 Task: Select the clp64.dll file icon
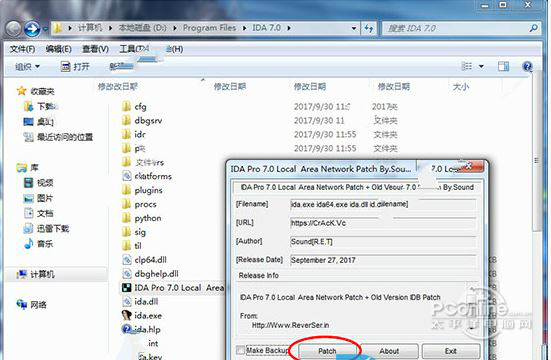click(126, 260)
